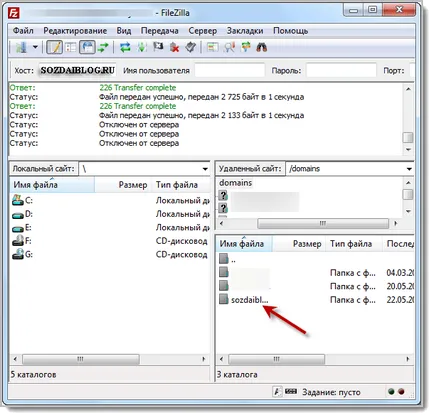Reconnect to the last server

pos(191,48)
